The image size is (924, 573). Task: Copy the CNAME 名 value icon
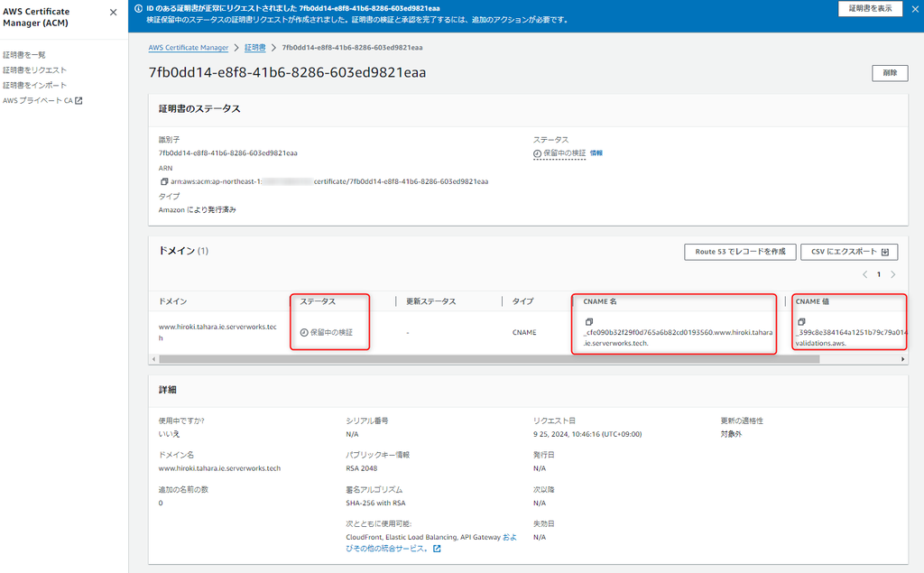click(x=588, y=322)
